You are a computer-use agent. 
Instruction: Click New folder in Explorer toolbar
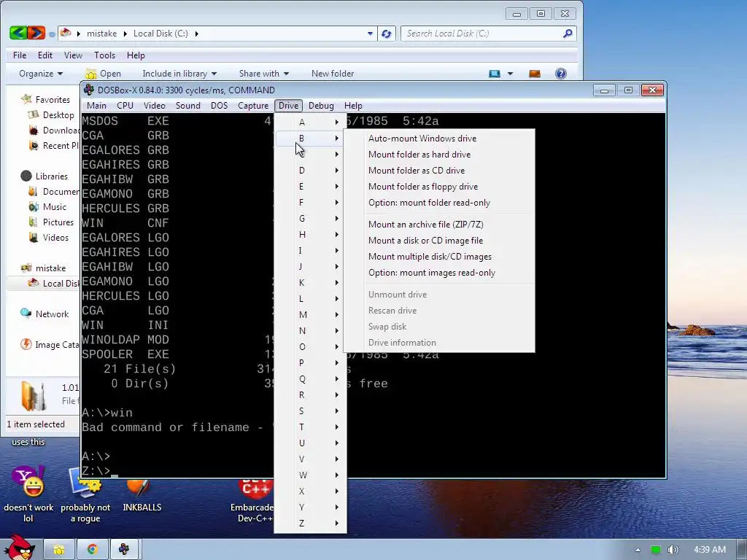click(333, 74)
